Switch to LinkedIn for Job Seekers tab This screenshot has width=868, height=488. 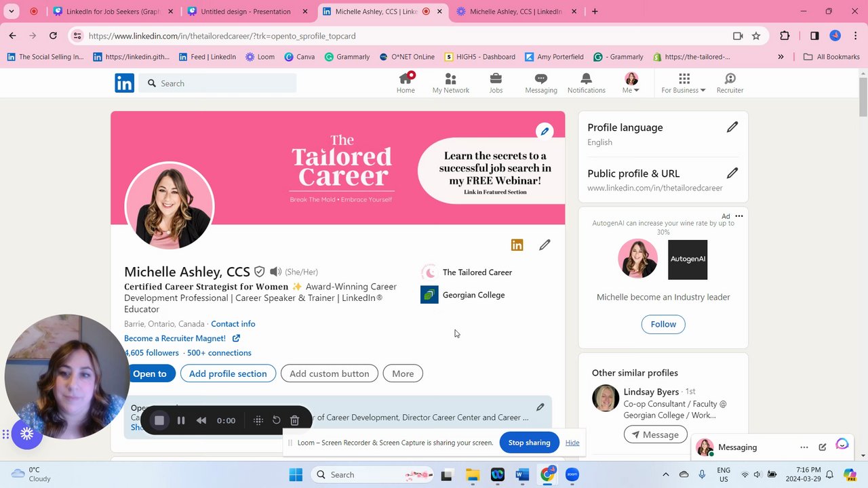tap(113, 12)
